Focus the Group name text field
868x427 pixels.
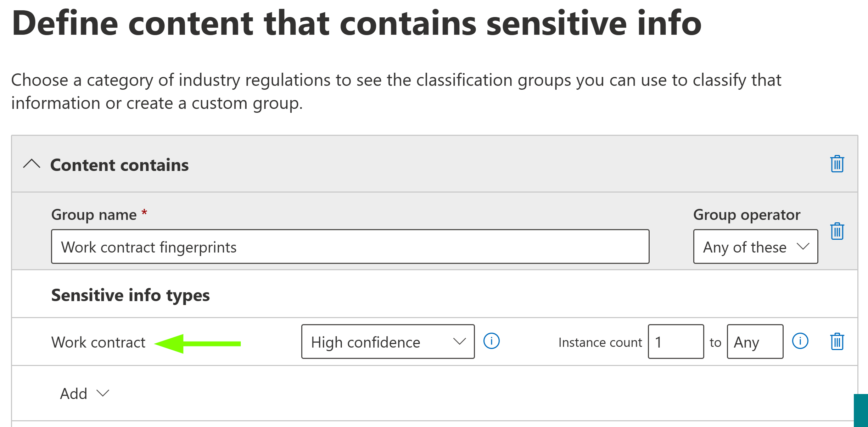(350, 247)
